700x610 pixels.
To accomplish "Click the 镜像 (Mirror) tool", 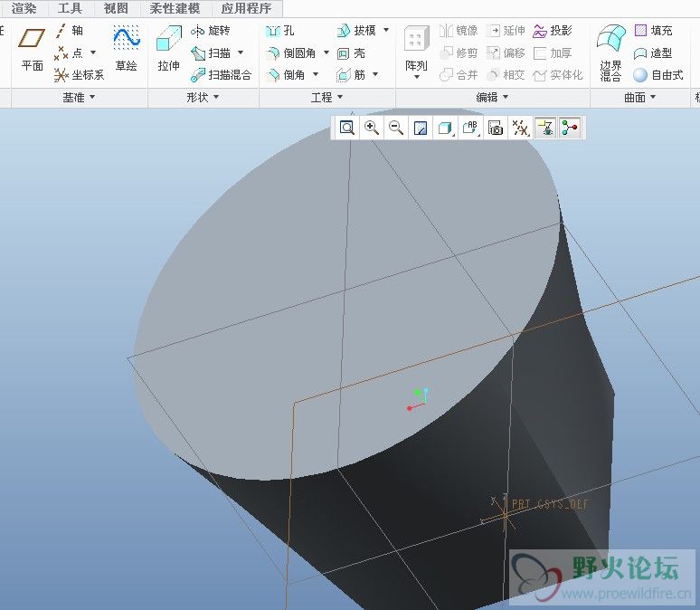I will tap(458, 31).
